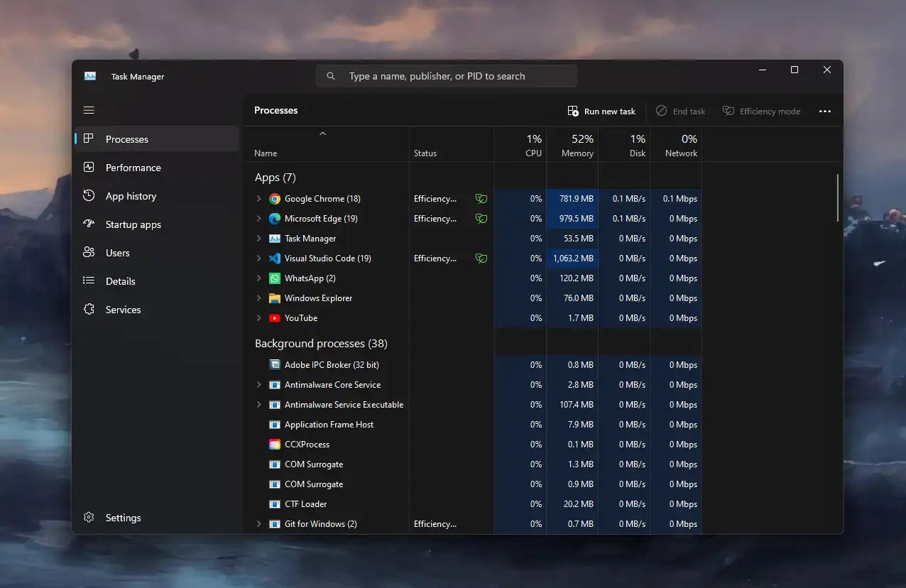Click the efficiency leaf icon on Microsoft Edge row
The image size is (906, 588).
(481, 219)
